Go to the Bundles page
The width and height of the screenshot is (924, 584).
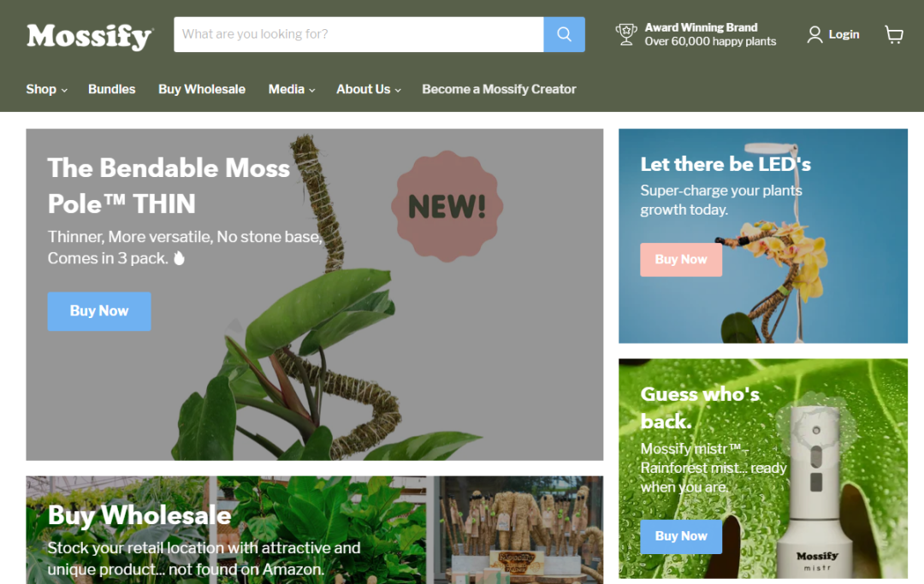click(112, 90)
